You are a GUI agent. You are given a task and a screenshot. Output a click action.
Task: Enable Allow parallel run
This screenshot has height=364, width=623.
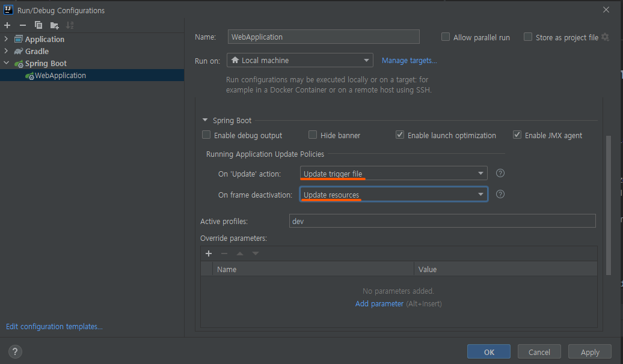(x=446, y=37)
